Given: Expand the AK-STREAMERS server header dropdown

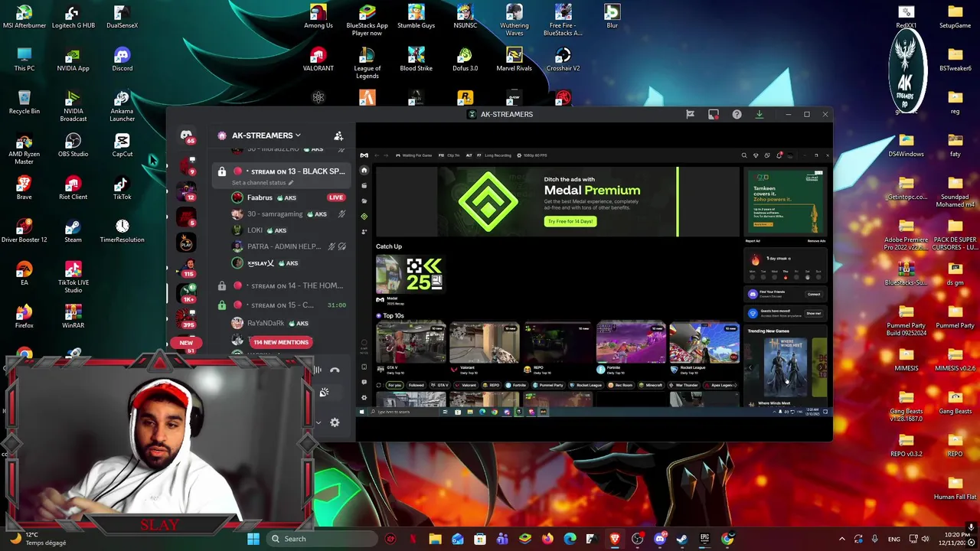Looking at the screenshot, I should point(266,135).
